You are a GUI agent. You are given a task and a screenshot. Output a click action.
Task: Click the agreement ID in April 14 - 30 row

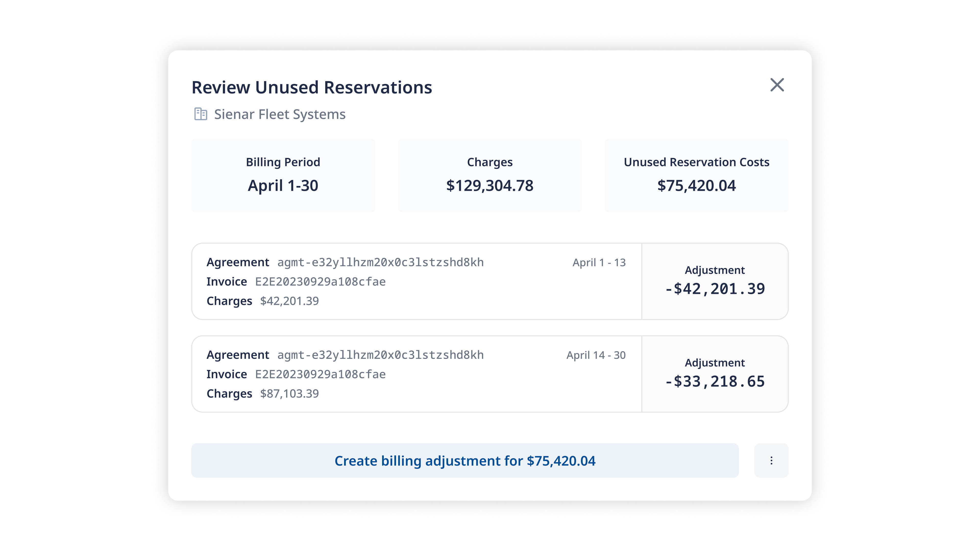tap(381, 355)
